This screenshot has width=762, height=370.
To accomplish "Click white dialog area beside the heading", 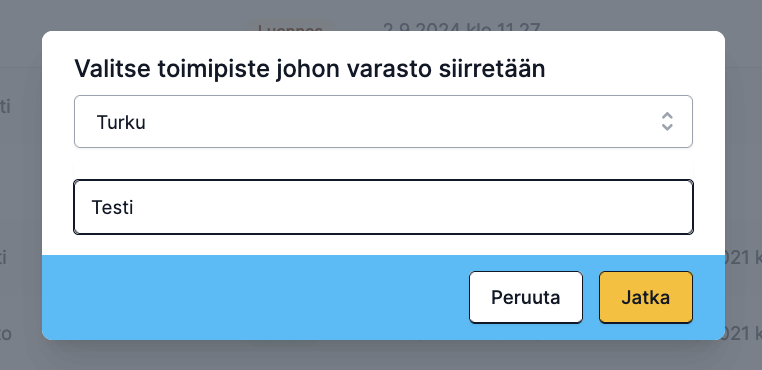I will click(632, 69).
